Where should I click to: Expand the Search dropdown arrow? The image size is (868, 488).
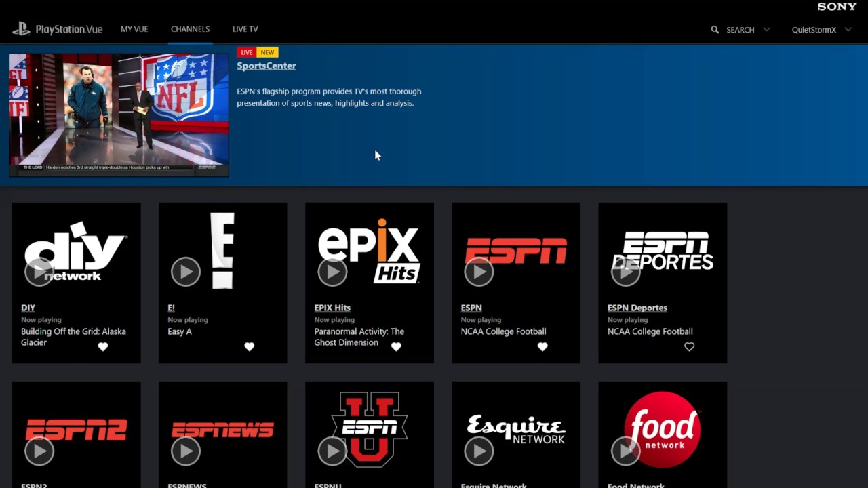point(767,30)
